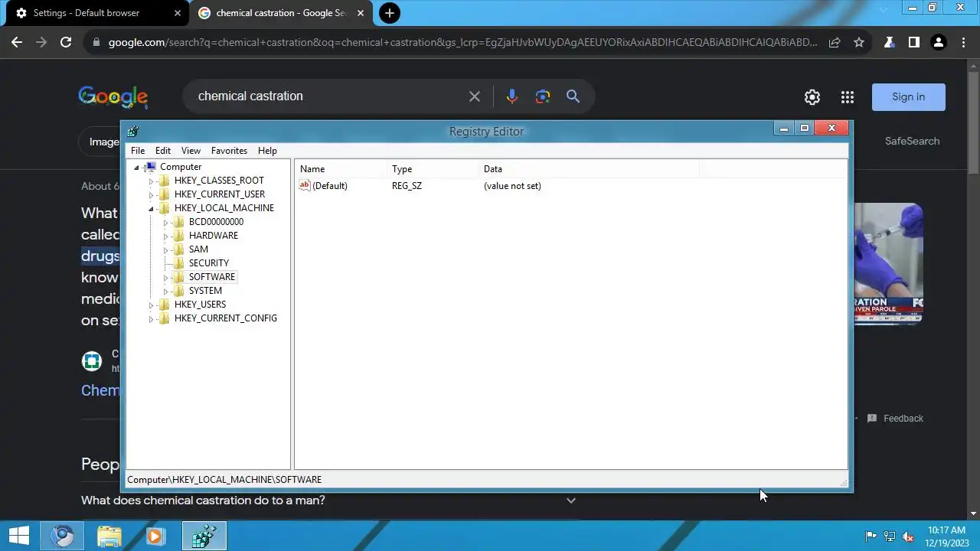Click the SYSTEM folder icon

(x=178, y=291)
